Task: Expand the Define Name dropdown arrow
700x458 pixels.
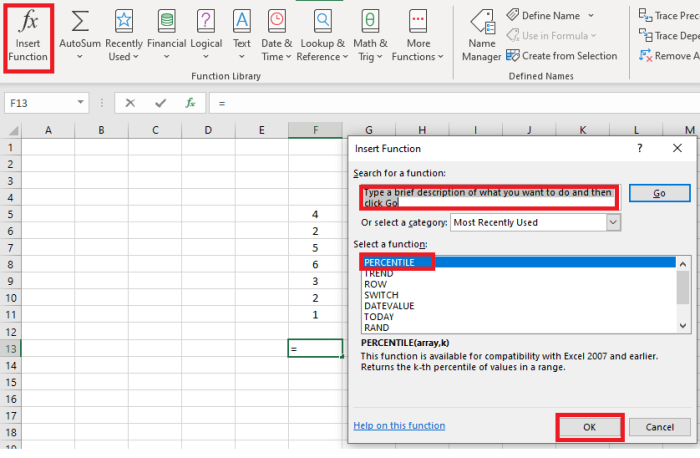Action: point(591,16)
